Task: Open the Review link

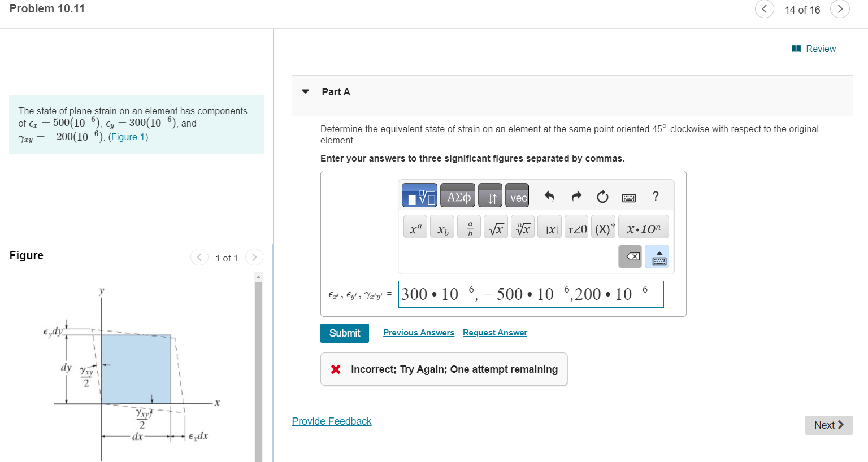Action: (x=814, y=49)
